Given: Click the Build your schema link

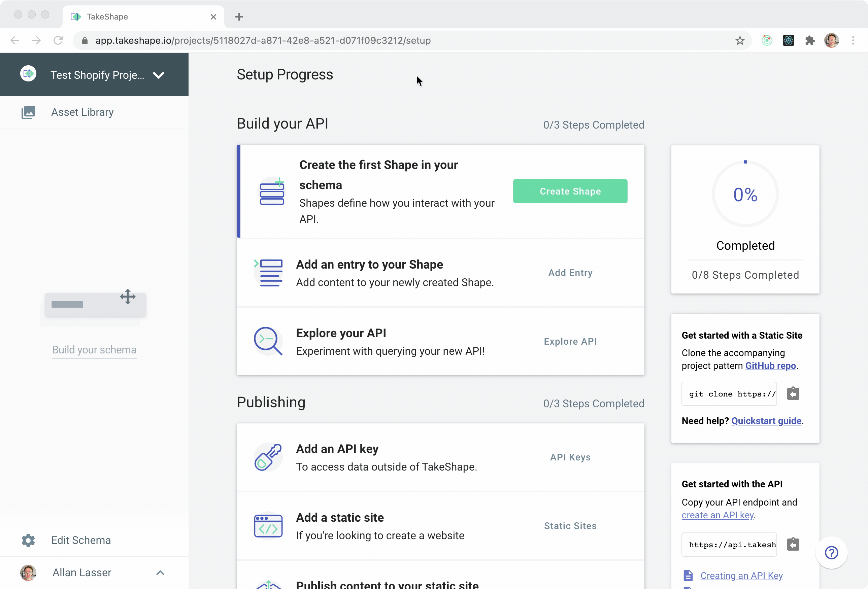Looking at the screenshot, I should pyautogui.click(x=94, y=350).
